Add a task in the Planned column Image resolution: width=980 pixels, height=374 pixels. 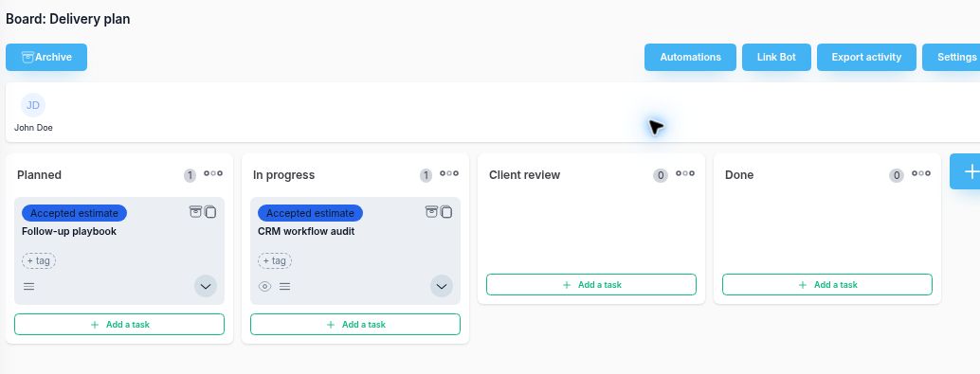[119, 324]
